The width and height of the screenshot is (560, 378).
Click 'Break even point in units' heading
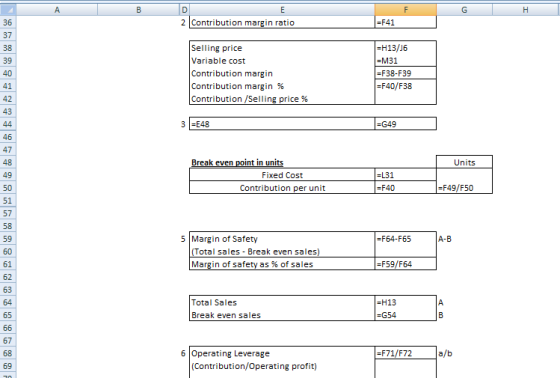237,163
